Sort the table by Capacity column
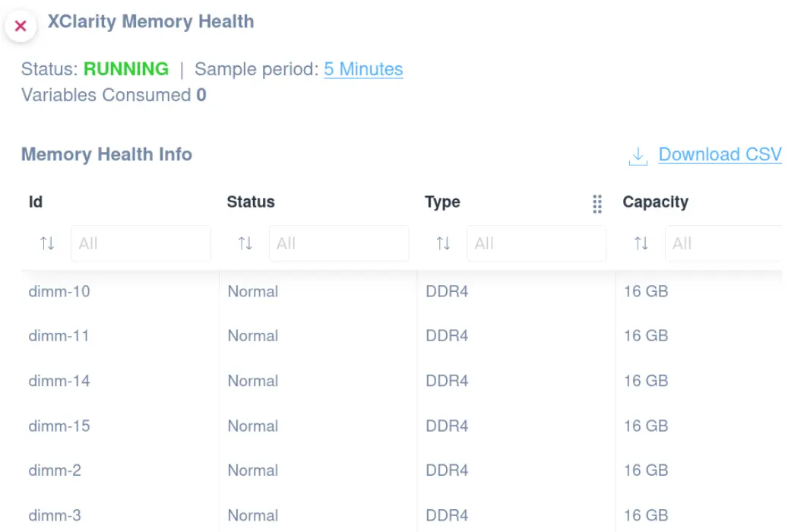788x532 pixels. coord(641,243)
